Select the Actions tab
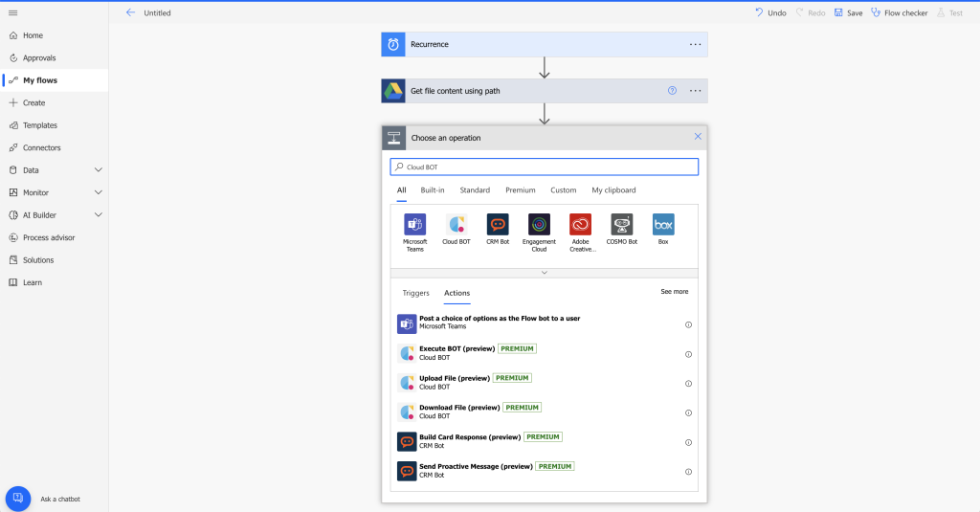This screenshot has width=980, height=512. 457,293
